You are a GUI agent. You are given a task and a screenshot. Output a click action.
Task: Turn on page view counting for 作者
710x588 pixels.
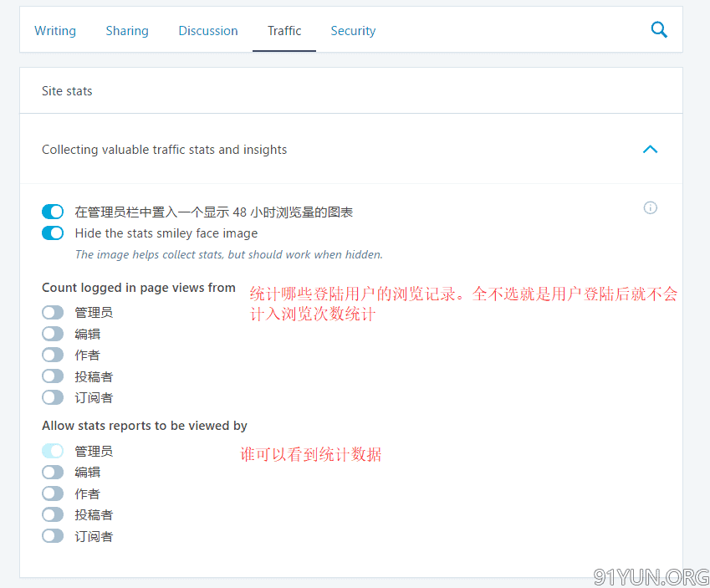click(x=53, y=355)
